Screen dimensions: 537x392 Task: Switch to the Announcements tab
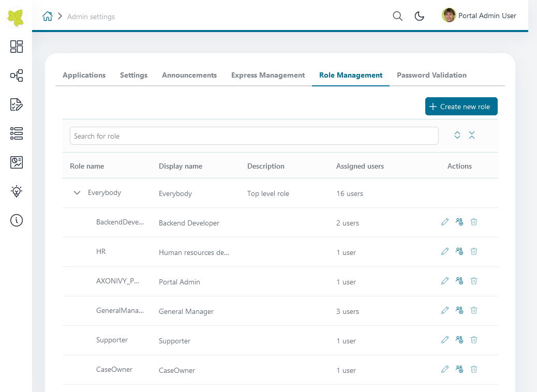point(189,75)
